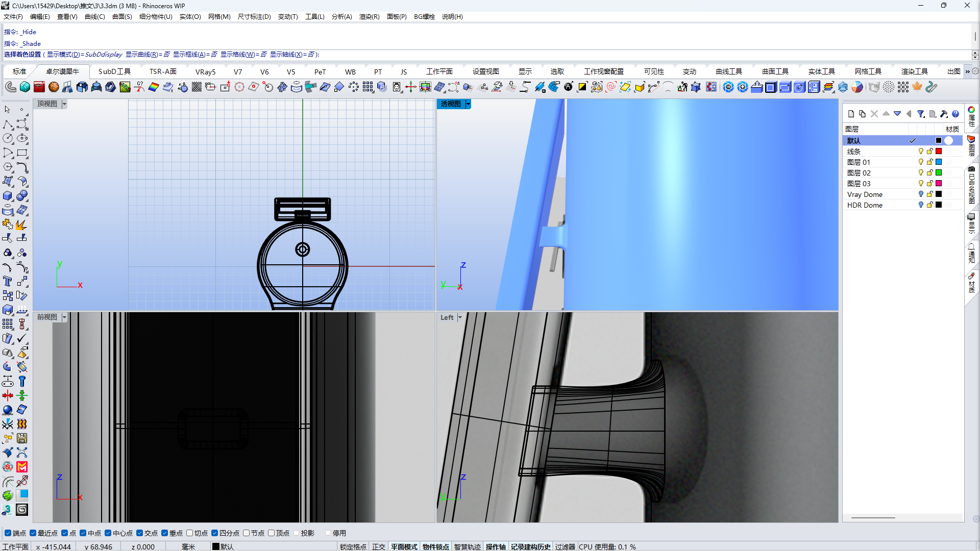The height and width of the screenshot is (551, 980).
Task: Toggle the 切点 object snap checkbox
Action: click(190, 533)
